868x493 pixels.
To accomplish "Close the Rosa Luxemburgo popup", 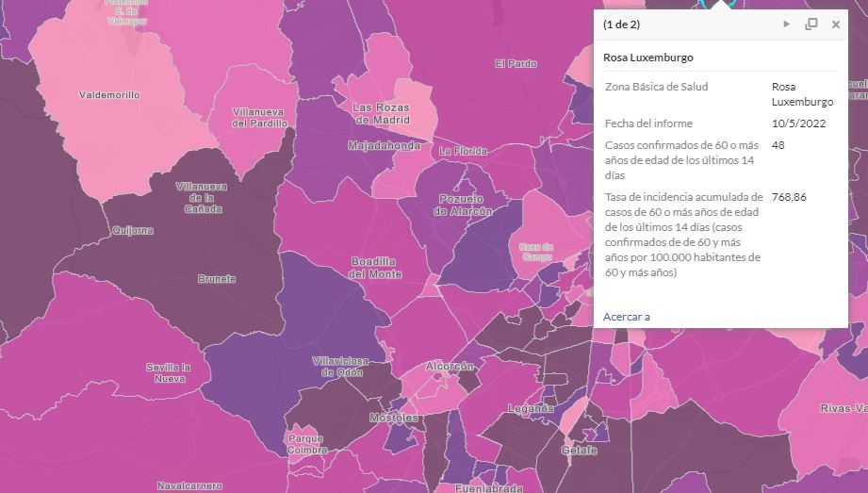I will (x=836, y=25).
